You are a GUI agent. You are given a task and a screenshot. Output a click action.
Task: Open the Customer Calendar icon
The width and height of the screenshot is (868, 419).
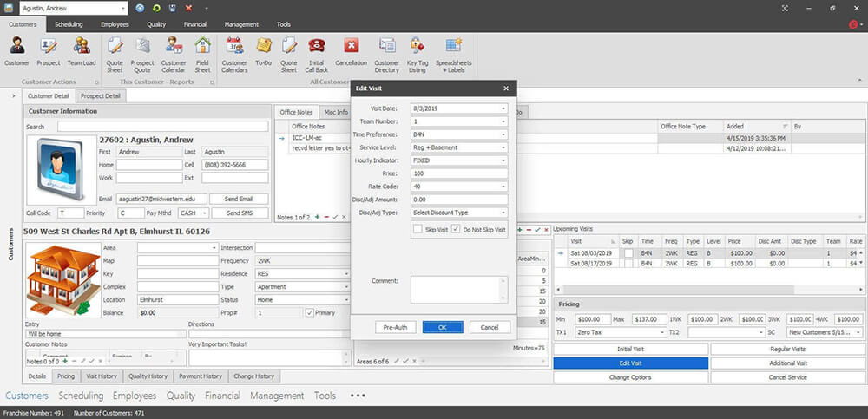[174, 51]
